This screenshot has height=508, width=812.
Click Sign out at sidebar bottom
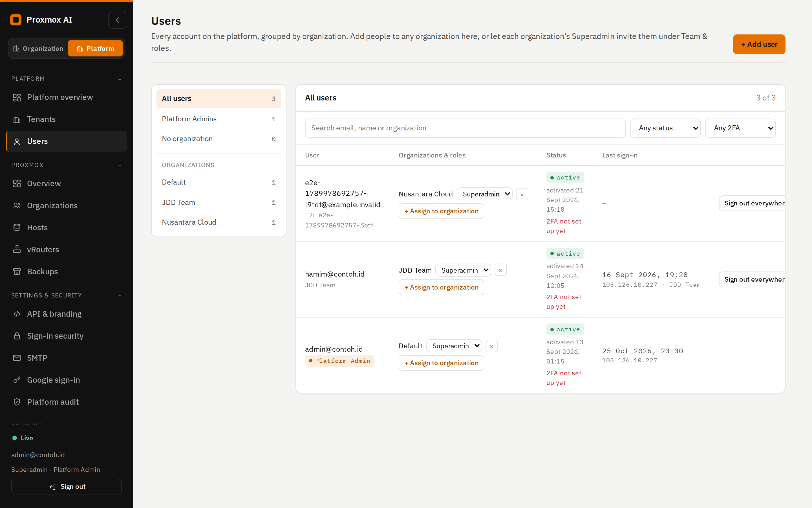[67, 487]
